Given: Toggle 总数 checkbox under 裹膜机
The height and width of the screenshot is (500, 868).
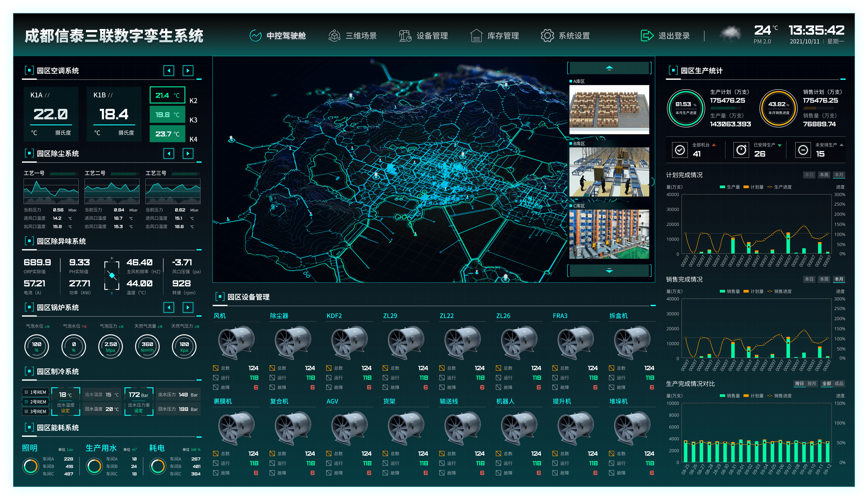Looking at the screenshot, I should coord(216,454).
